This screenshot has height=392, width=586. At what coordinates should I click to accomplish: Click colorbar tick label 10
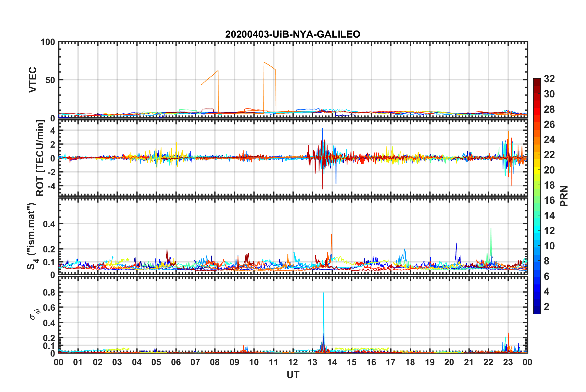[x=549, y=246]
